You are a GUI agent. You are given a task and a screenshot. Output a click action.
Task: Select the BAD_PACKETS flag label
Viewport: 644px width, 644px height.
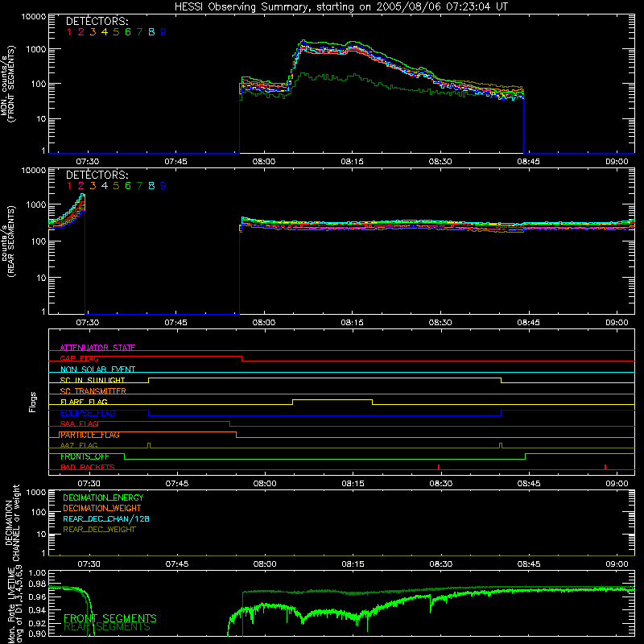[88, 467]
